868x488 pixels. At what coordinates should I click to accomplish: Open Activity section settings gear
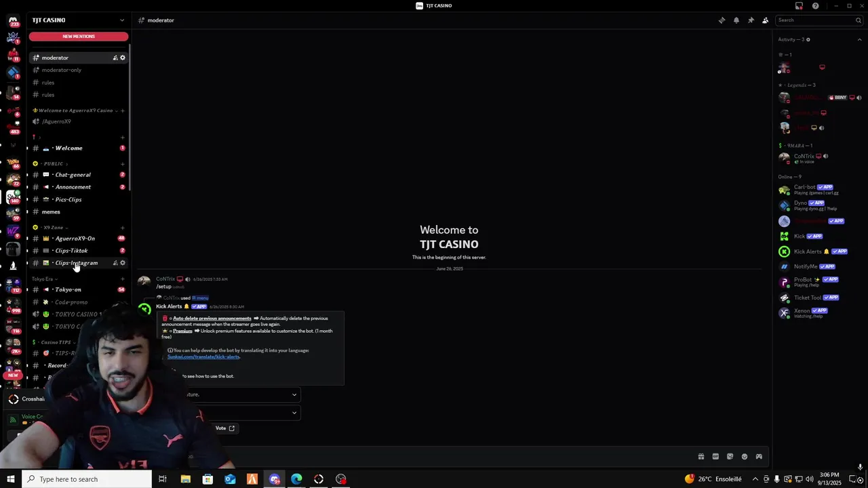coord(808,39)
